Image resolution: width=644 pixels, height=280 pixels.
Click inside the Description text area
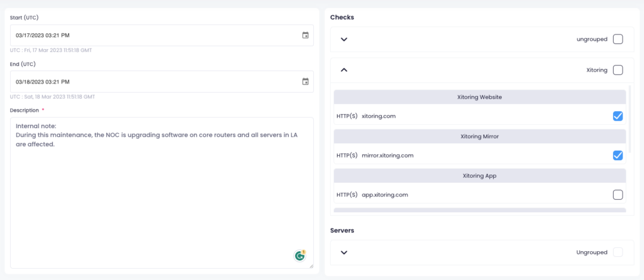pos(162,193)
